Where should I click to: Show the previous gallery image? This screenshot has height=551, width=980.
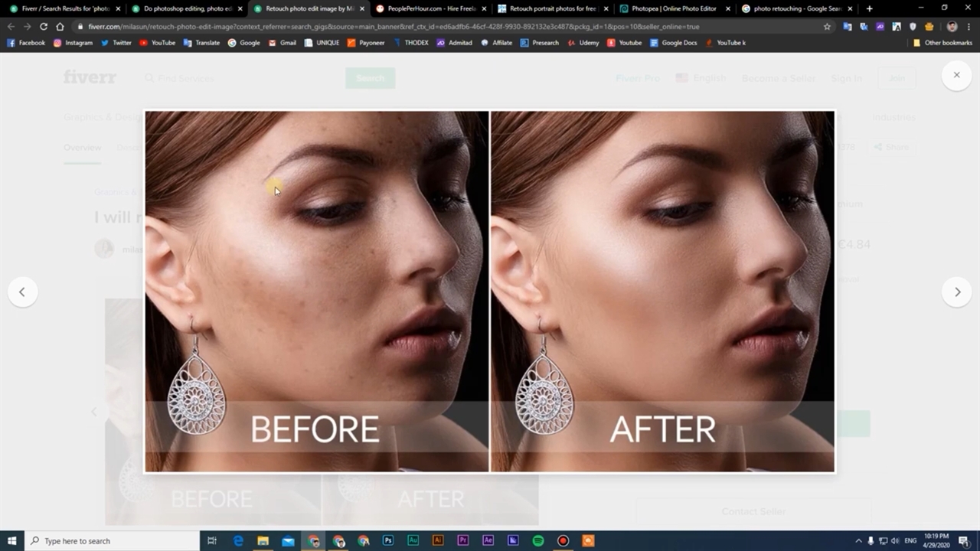tap(22, 292)
